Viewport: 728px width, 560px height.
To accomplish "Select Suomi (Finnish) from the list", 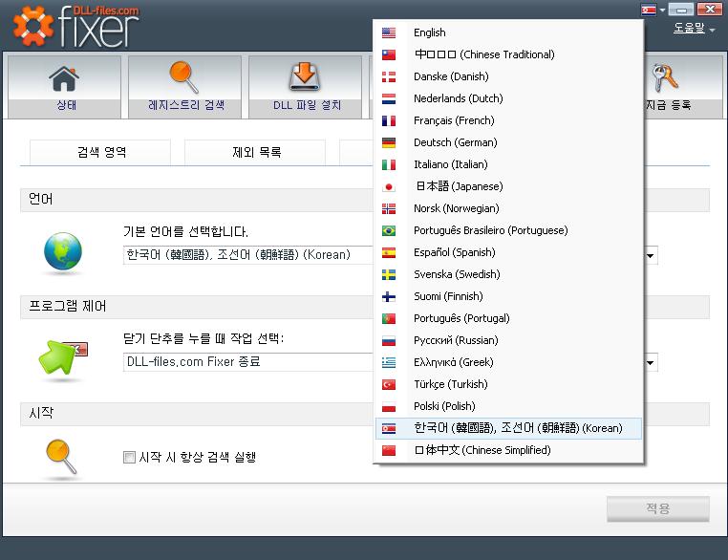I will tap(508, 296).
